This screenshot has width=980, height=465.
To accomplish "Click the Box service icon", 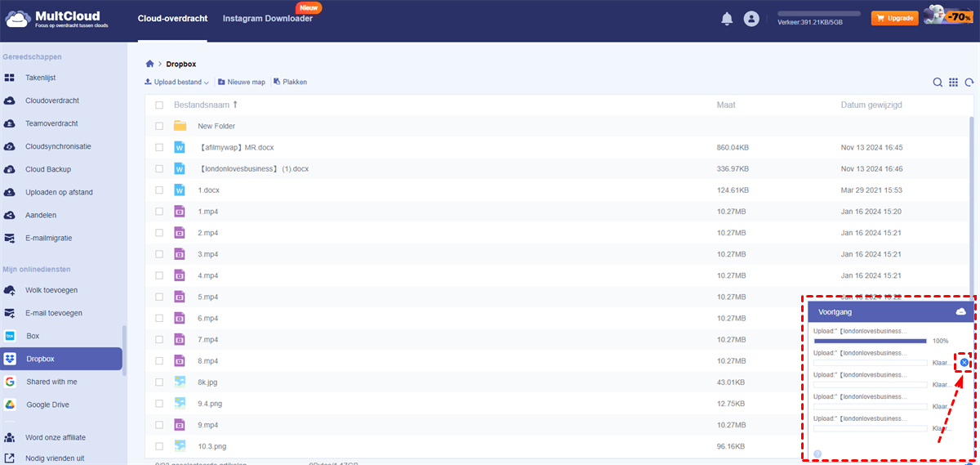I will tap(10, 336).
